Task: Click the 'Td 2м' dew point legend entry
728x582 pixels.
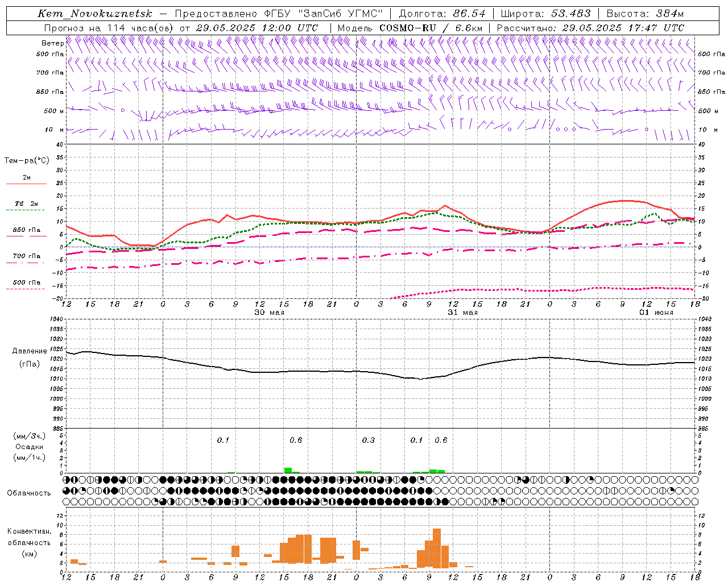Action: click(x=26, y=203)
